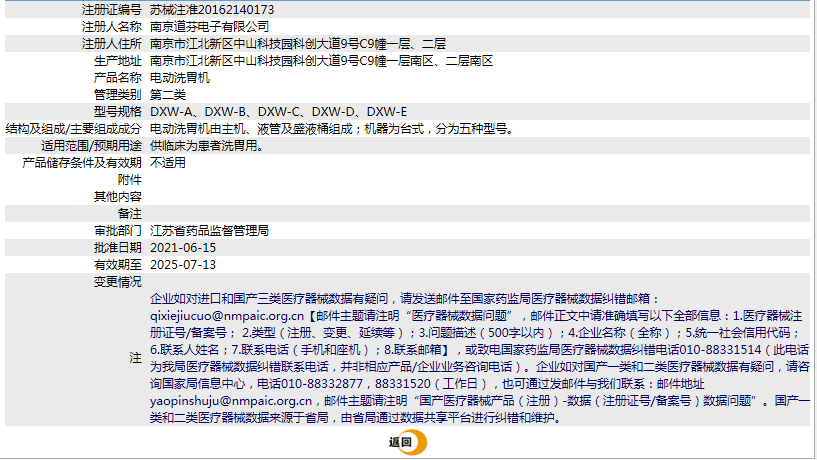Click approval department 江苏省药品监督管理局
Viewport: 817px width, 460px height.
(x=209, y=231)
